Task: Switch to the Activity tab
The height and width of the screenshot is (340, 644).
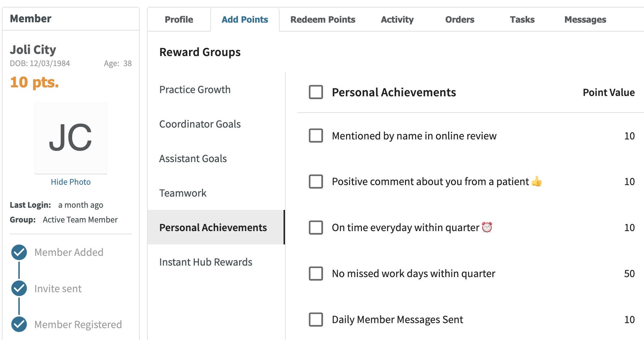Action: (397, 19)
